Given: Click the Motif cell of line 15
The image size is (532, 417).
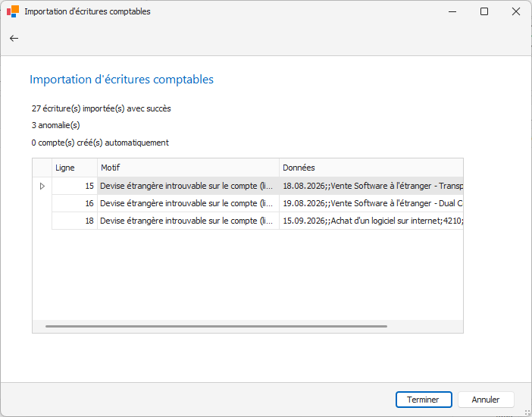Looking at the screenshot, I should pos(188,186).
